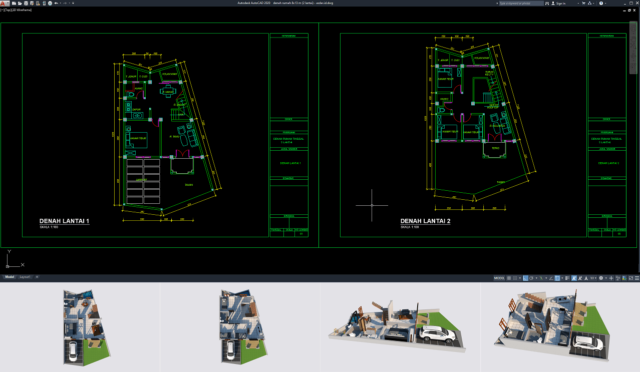Screen dimensions: 640x372
Task: Click the Redo arrow icon
Action: (x=65, y=3)
